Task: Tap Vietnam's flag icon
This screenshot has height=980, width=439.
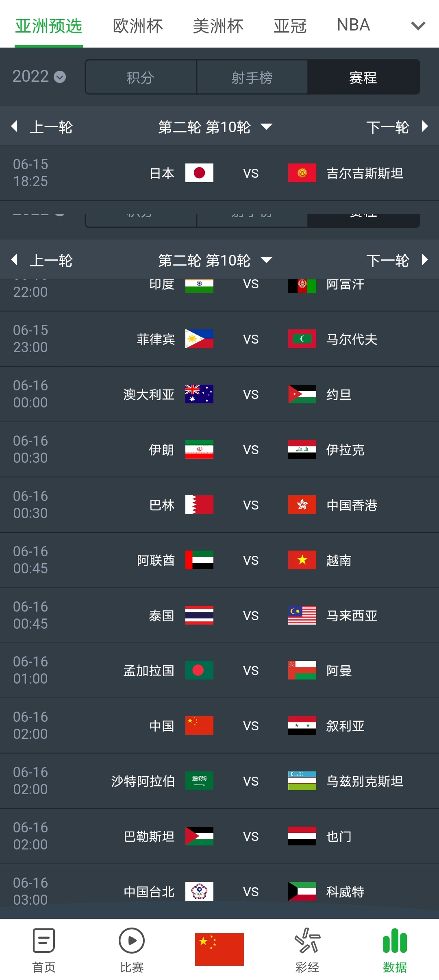Action: 302,560
